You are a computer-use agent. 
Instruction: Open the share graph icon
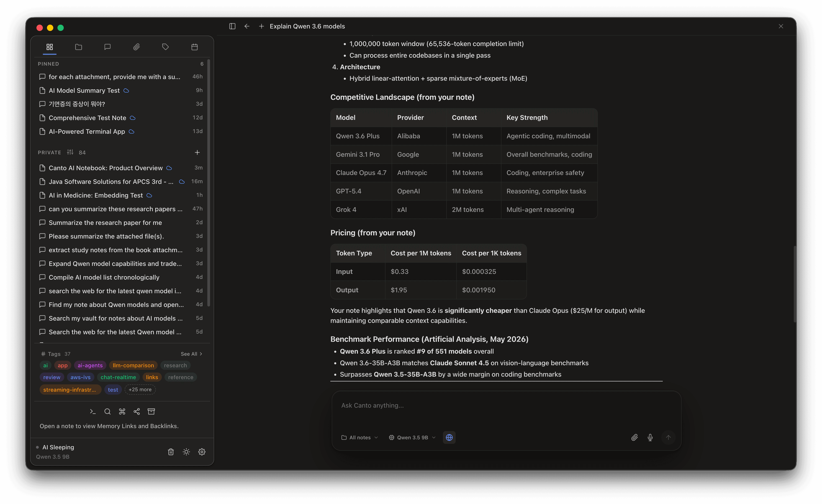(137, 411)
